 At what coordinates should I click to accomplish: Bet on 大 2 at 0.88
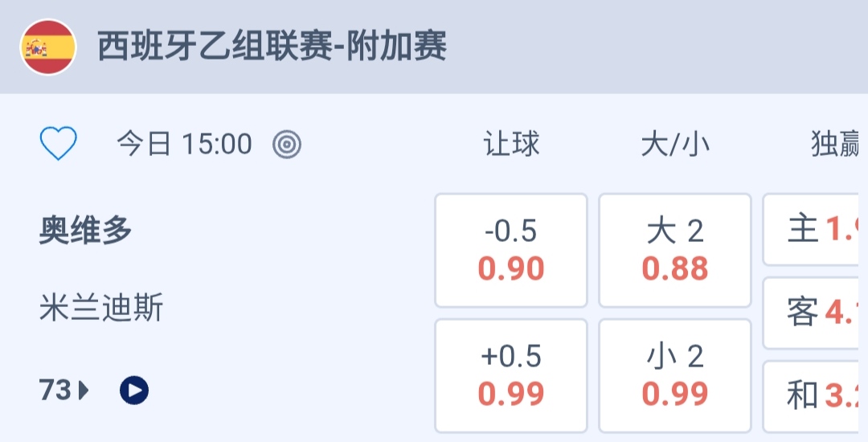tap(675, 250)
